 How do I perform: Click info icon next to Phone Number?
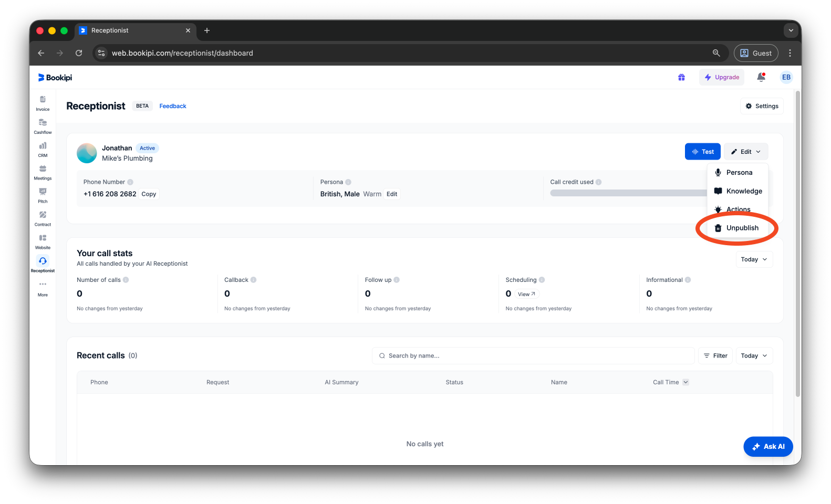click(130, 182)
